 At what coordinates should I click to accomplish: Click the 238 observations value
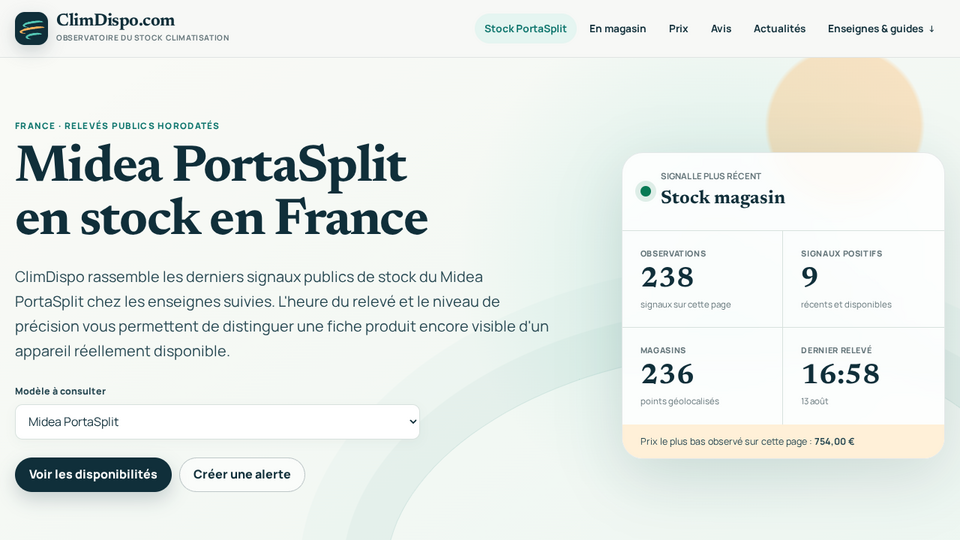click(x=667, y=277)
